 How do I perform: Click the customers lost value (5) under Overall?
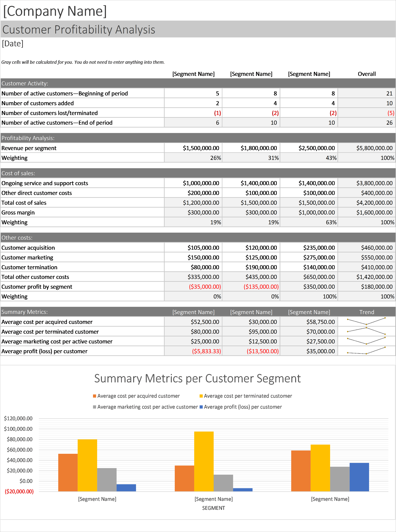tap(390, 113)
